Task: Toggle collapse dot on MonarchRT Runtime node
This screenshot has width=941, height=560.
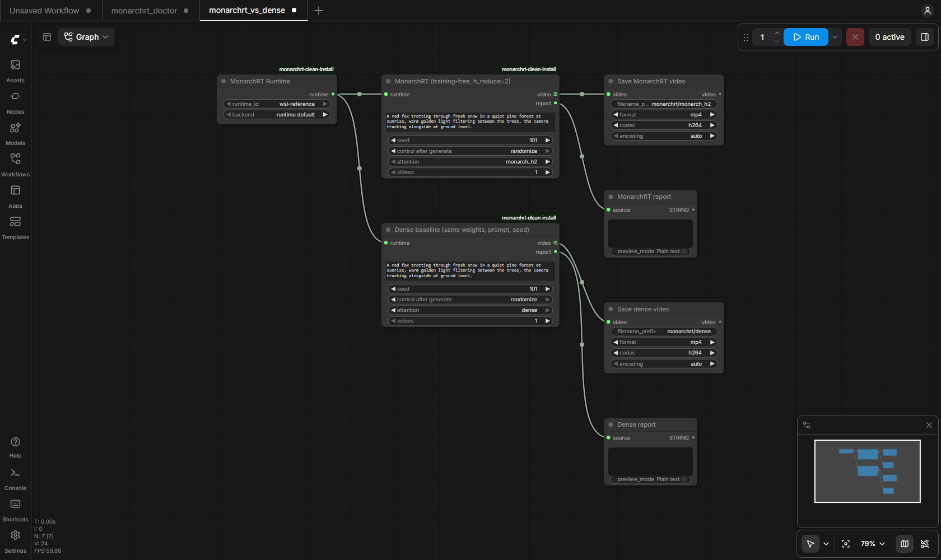Action: tap(223, 81)
